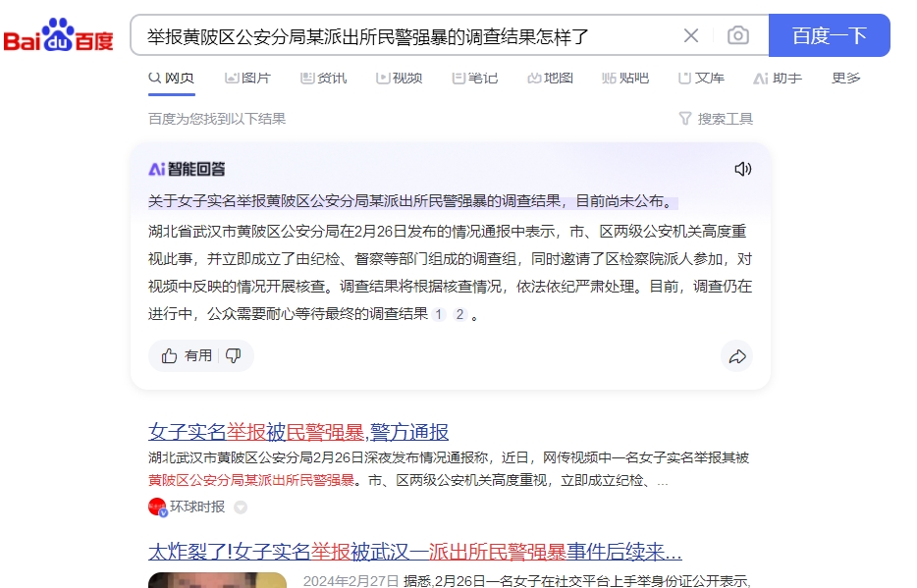
Task: Thumbs-down the AI answer
Action: 234,355
